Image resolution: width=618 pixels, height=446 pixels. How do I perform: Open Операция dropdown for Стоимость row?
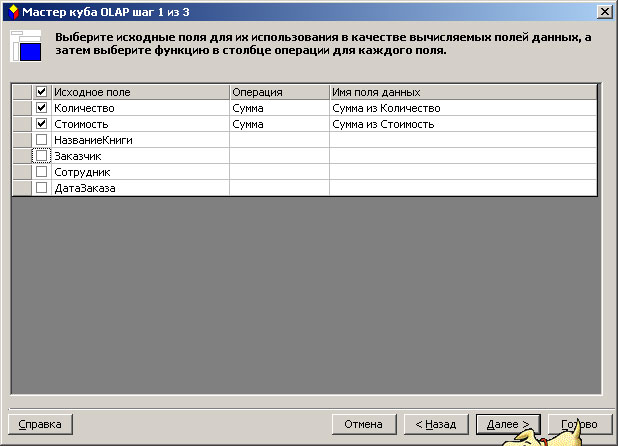pos(279,124)
